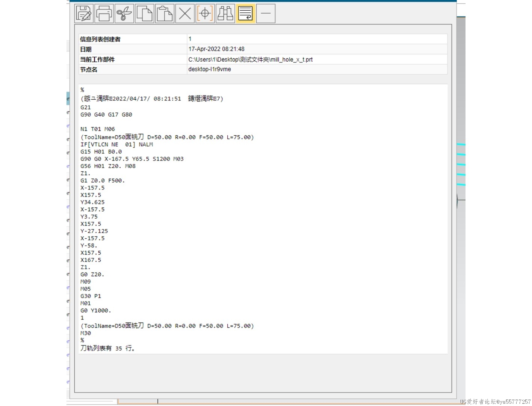Click the G0 Z20. line

point(92,275)
